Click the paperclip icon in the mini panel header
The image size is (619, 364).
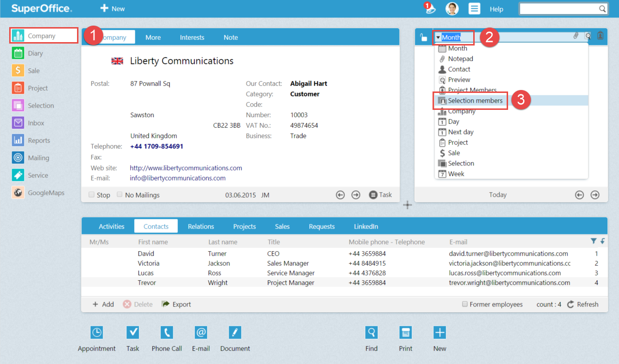[x=576, y=35]
